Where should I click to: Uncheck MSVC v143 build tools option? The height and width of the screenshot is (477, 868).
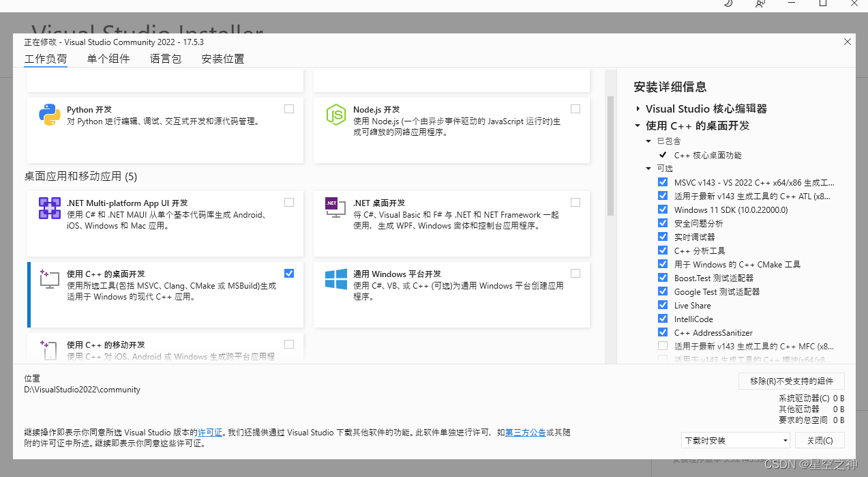(663, 182)
